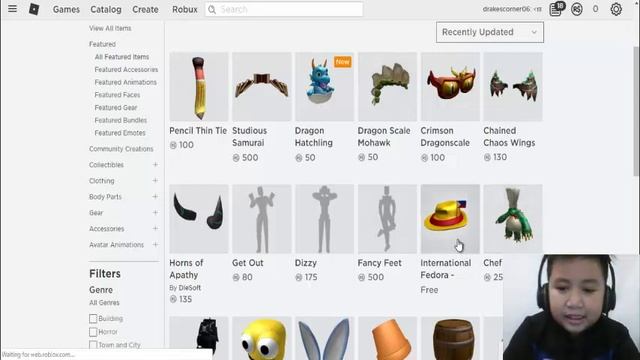640x360 pixels.
Task: Click the search magnifier icon
Action: pyautogui.click(x=212, y=9)
